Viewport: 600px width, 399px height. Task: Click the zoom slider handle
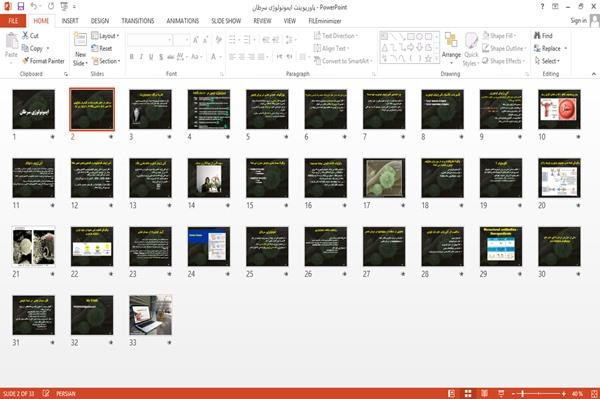(x=523, y=393)
